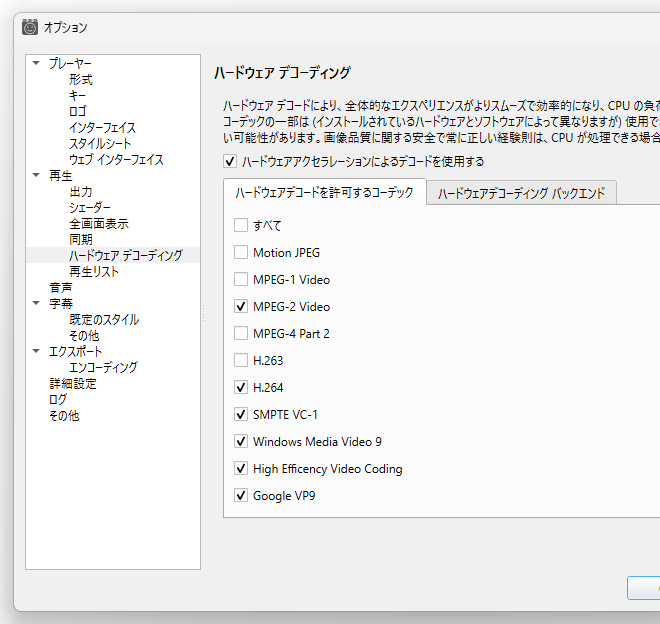660x624 pixels.
Task: Open the 形式 settings page
Action: click(x=80, y=79)
